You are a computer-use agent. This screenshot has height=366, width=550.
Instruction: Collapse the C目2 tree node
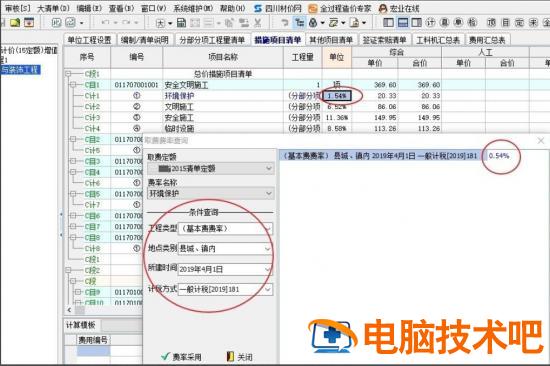tap(73, 139)
